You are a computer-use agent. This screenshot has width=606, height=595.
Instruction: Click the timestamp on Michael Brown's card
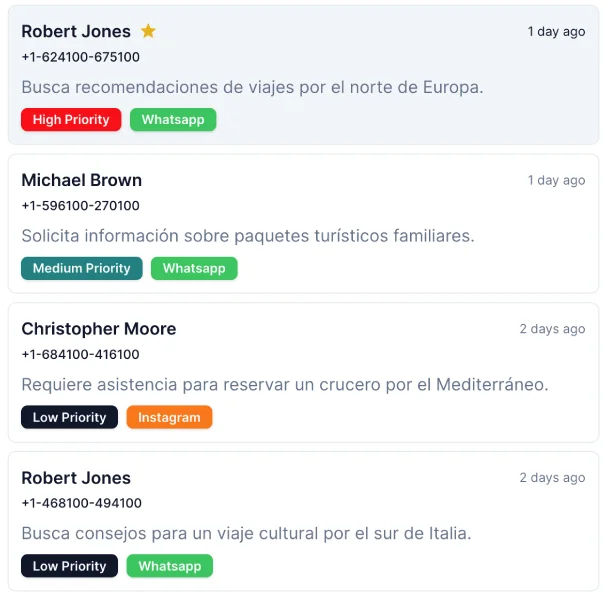[556, 180]
